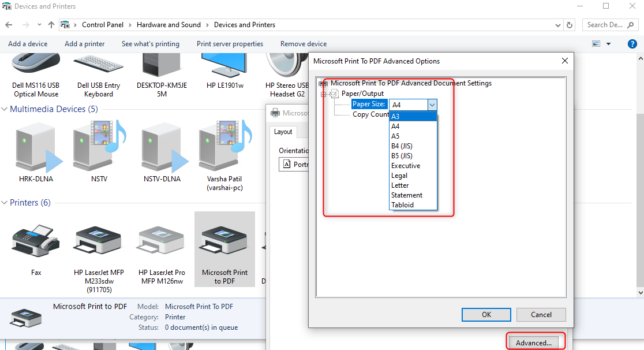Select Microsoft Print To PDF Advanced Document Settings root
Image resolution: width=644 pixels, height=350 pixels.
tap(411, 83)
